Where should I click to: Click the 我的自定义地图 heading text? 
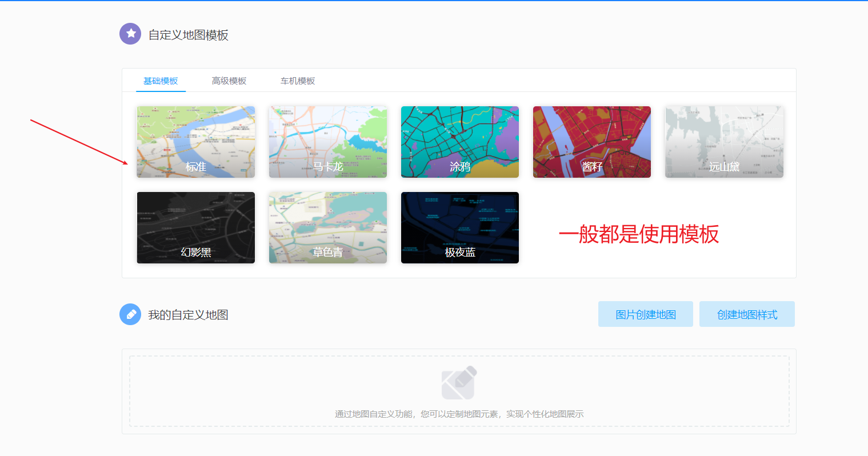coord(189,315)
